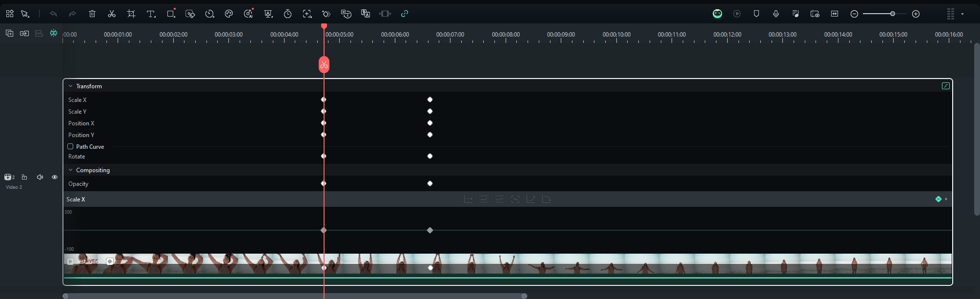
Task: Record voiceover with the microphone icon
Action: pyautogui.click(x=776, y=14)
